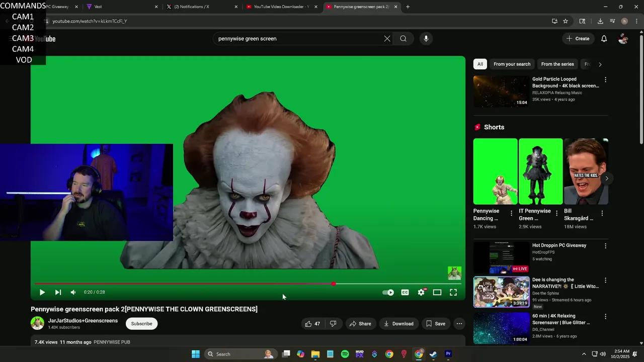Open options for Dee is changing video

coord(605,281)
